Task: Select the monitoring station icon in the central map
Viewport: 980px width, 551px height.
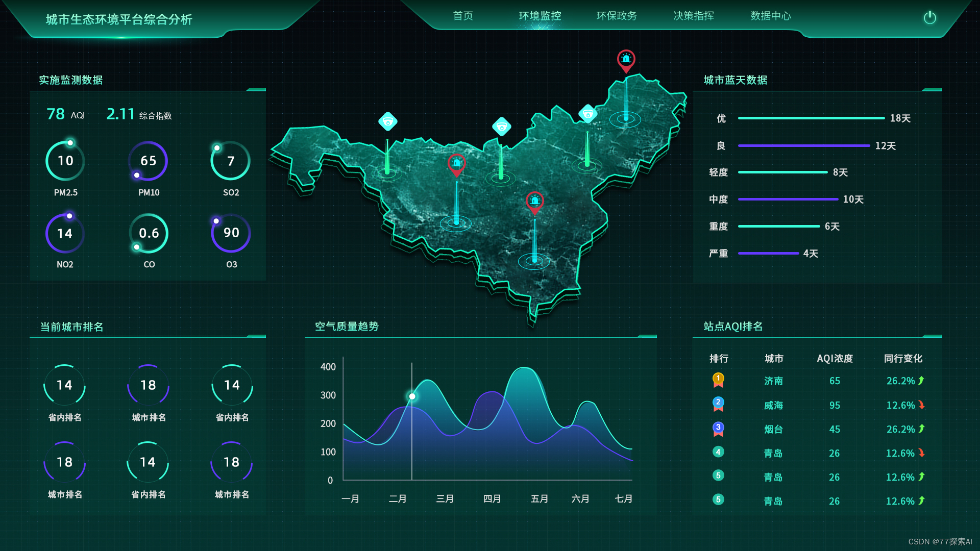Action: click(x=502, y=126)
